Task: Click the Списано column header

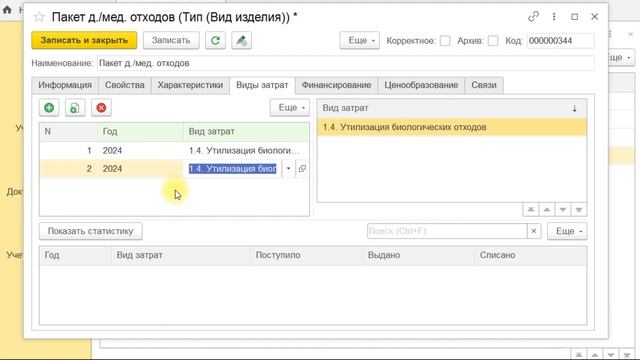Action: tap(531, 255)
